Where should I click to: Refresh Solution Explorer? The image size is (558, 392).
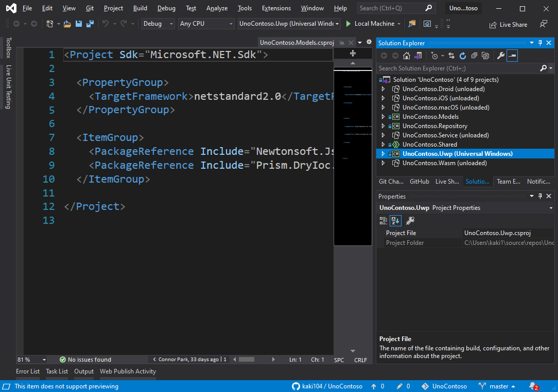pyautogui.click(x=463, y=56)
